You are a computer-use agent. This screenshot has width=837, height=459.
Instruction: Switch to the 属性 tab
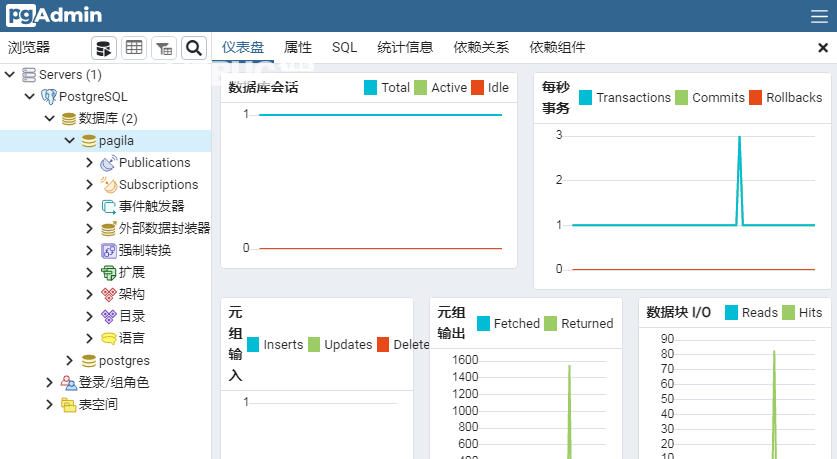pos(298,48)
